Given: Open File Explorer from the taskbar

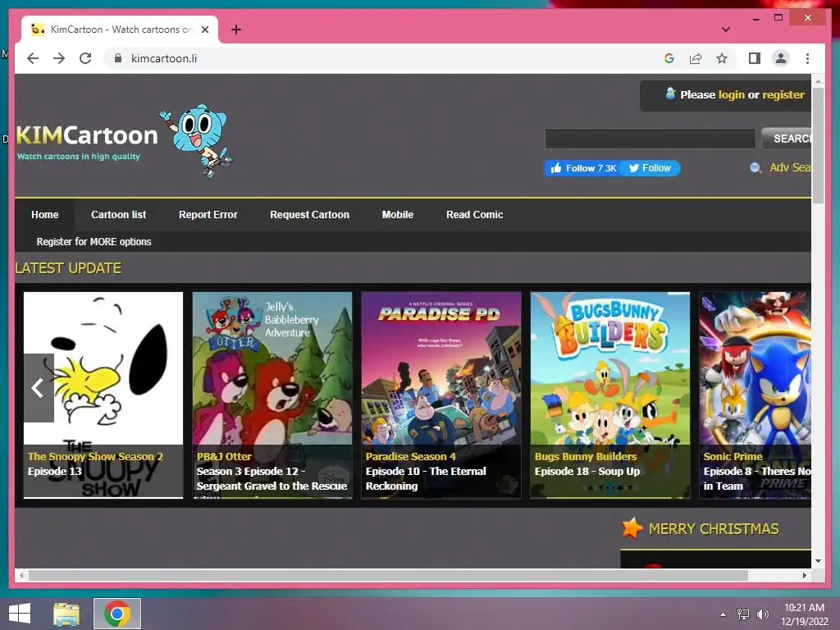Looking at the screenshot, I should (x=66, y=614).
